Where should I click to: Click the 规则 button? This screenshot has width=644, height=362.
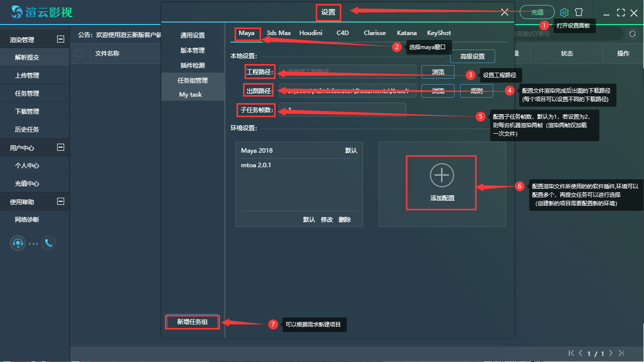[476, 91]
